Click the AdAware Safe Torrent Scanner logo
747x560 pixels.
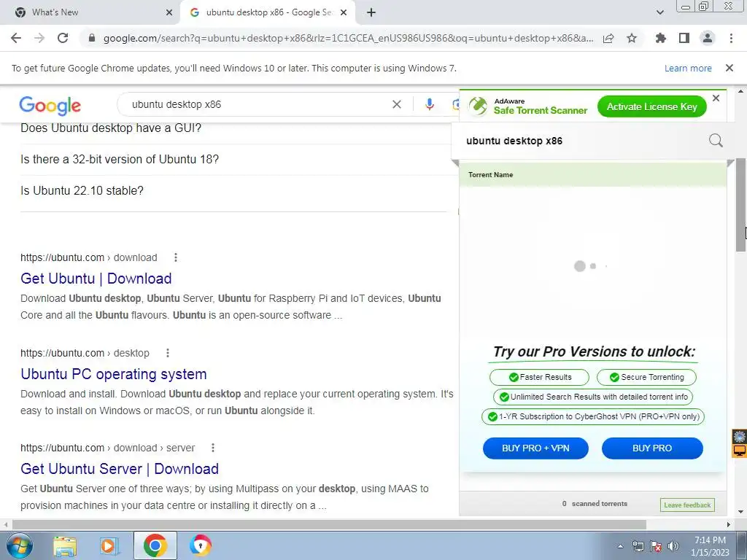point(528,106)
